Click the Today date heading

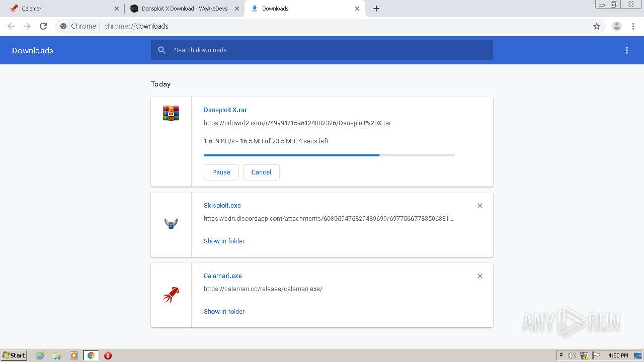pyautogui.click(x=161, y=84)
